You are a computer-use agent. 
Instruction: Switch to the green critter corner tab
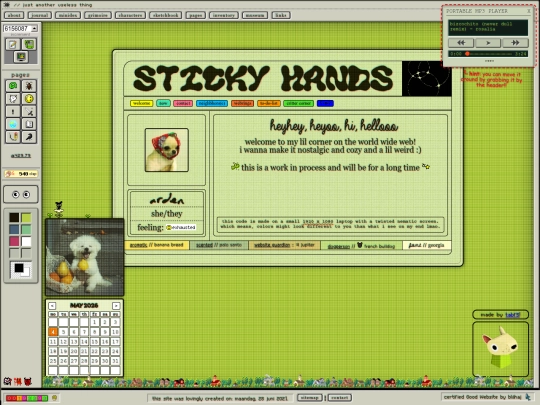coord(299,103)
